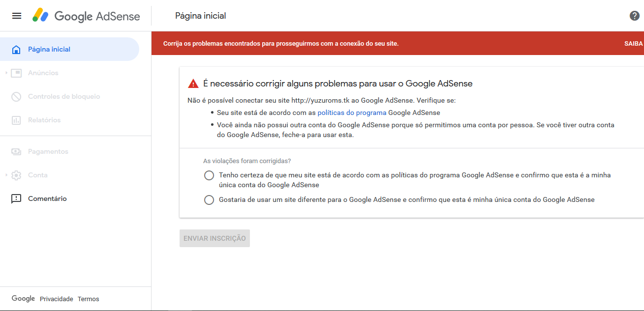644x311 pixels.
Task: Click the Conta gear icon
Action: click(16, 175)
